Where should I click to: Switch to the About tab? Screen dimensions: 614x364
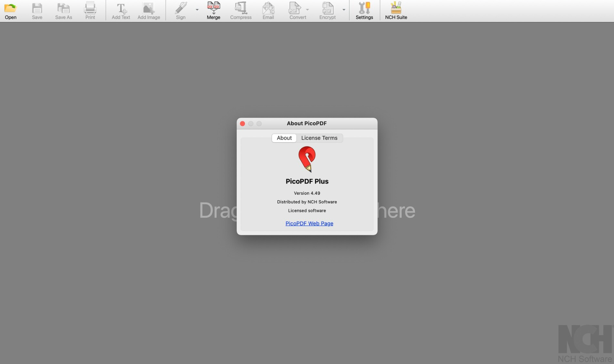[x=284, y=138]
